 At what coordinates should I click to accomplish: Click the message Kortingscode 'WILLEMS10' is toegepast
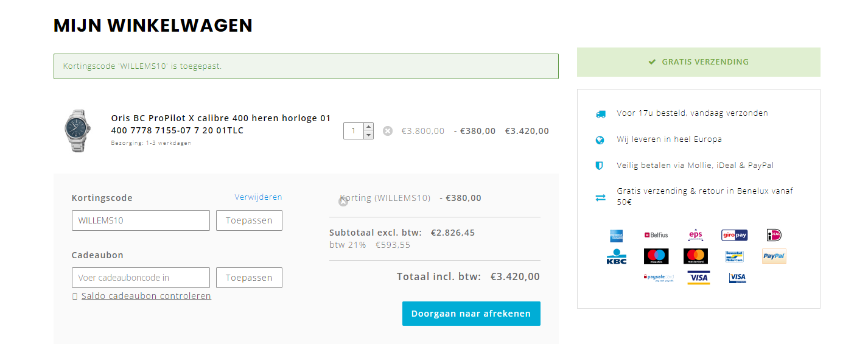click(x=142, y=66)
